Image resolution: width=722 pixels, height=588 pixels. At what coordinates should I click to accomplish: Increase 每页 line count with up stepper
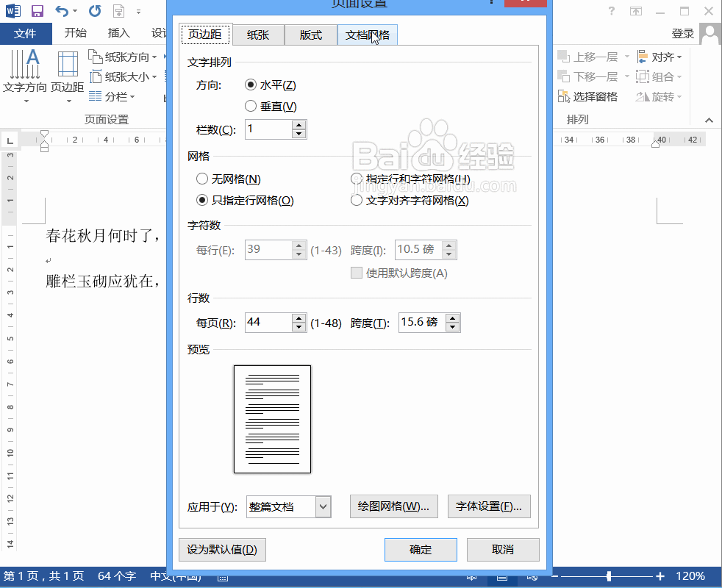pos(299,318)
